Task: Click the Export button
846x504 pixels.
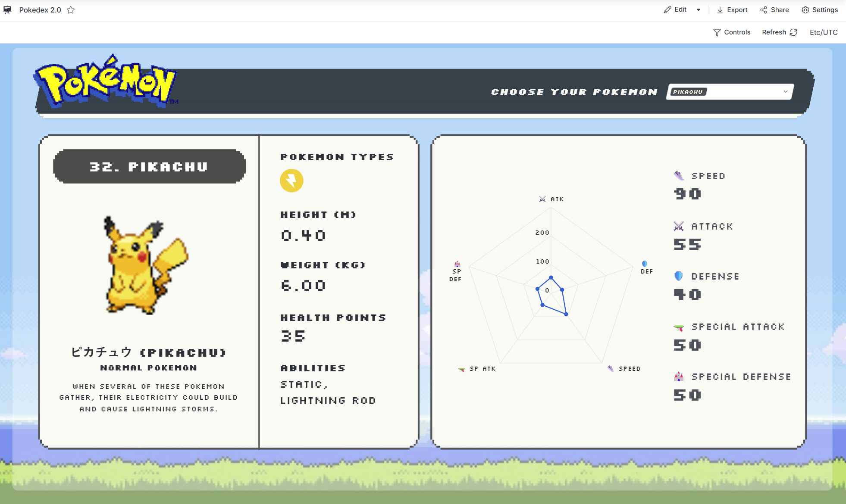Action: point(732,10)
